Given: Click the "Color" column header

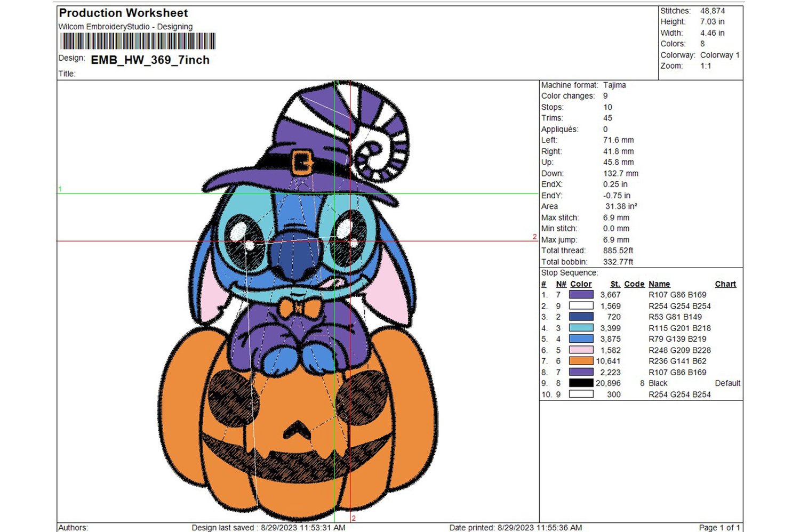Looking at the screenshot, I should 581,284.
